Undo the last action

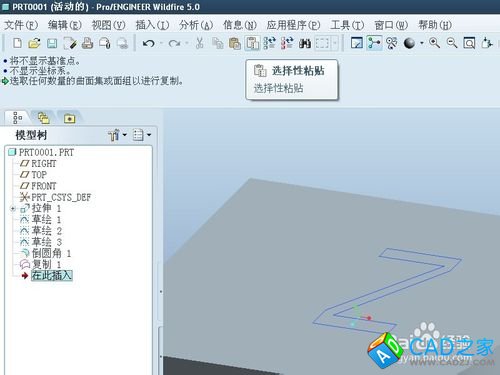coord(148,43)
